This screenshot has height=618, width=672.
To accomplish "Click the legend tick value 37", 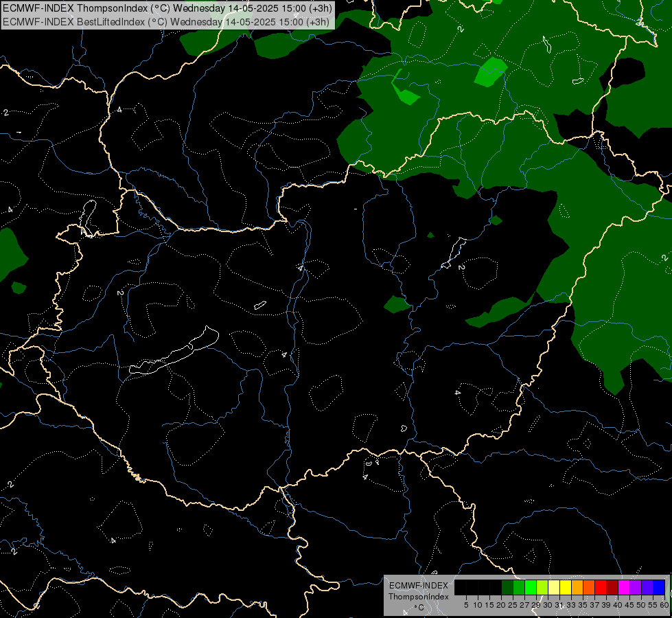I will tap(594, 605).
